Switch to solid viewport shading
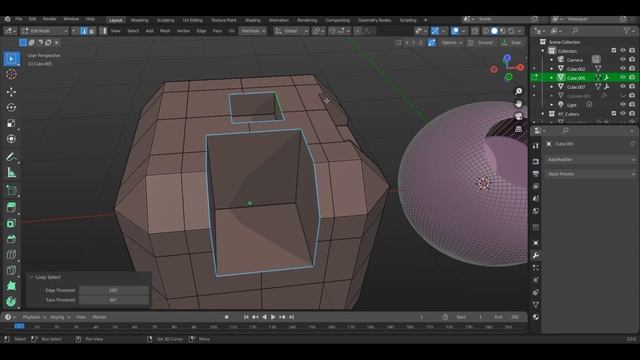Viewport: 640px width, 360px height. (495, 31)
